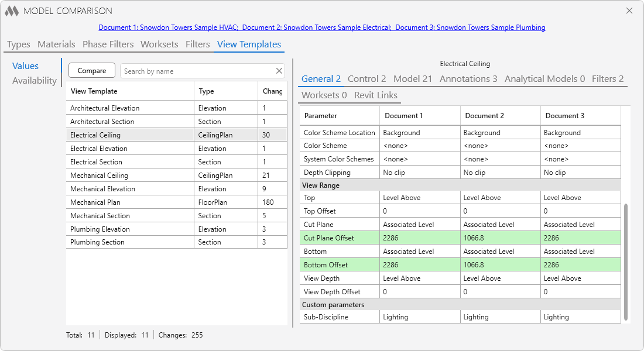
Task: Sort by the Changes column header
Action: tap(272, 91)
